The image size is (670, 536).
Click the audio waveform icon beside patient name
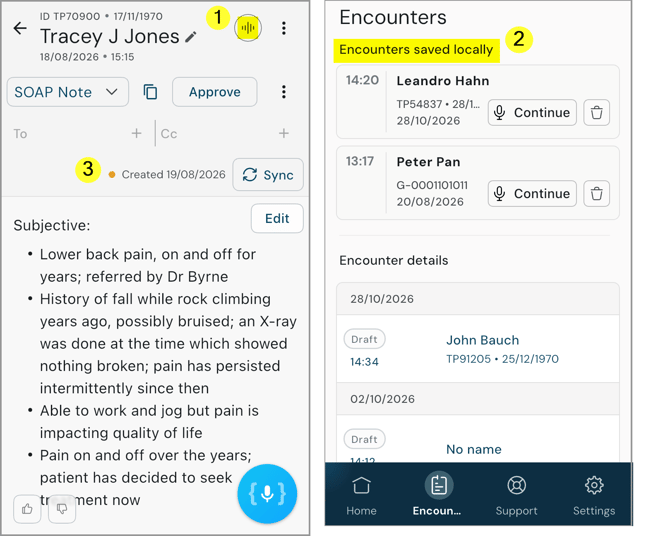(248, 28)
